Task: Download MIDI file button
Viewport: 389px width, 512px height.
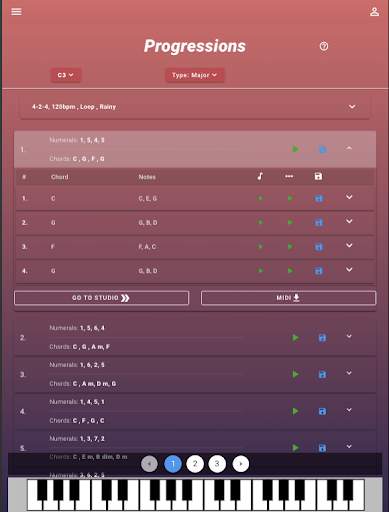Action: 288,298
